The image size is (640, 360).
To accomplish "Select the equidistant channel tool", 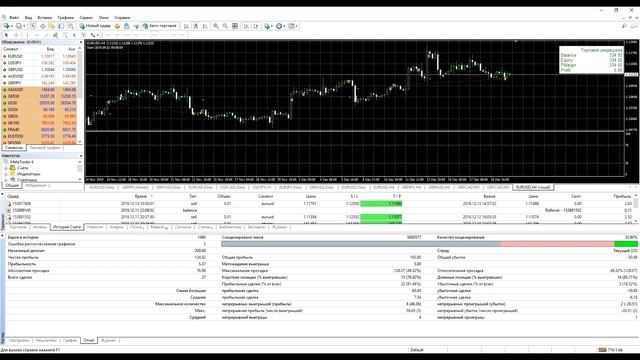I will 56,36.
